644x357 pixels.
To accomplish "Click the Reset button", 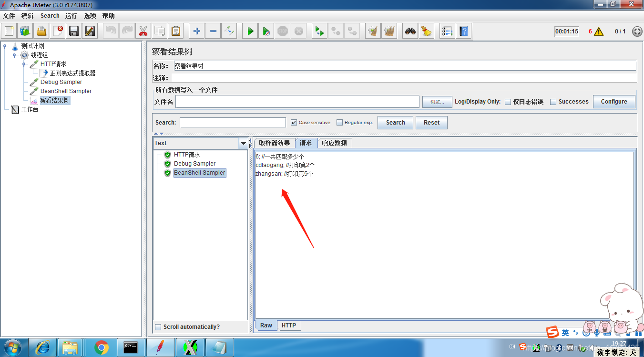I will tap(431, 123).
